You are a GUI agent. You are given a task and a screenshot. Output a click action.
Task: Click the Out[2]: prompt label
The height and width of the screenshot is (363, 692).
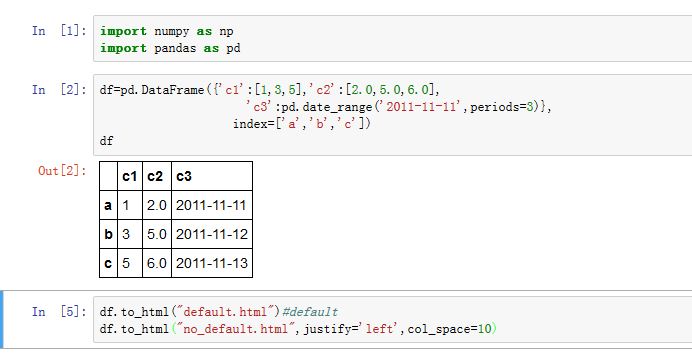62,171
